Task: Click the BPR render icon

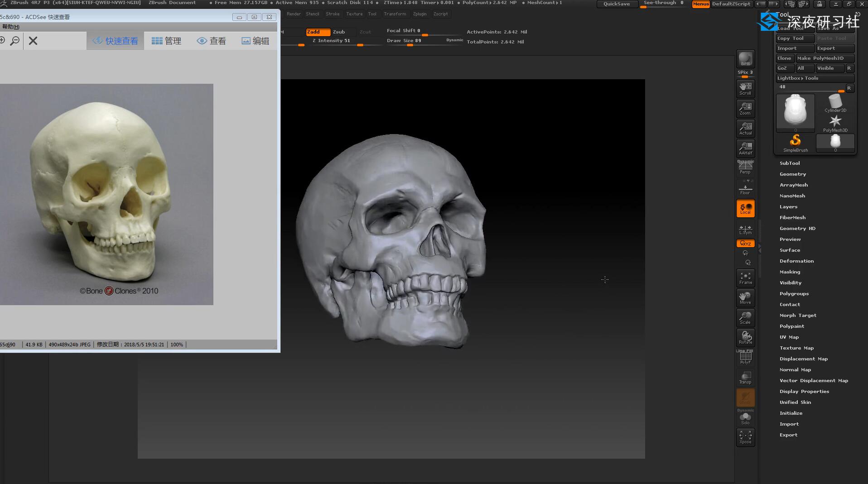Action: 745,59
